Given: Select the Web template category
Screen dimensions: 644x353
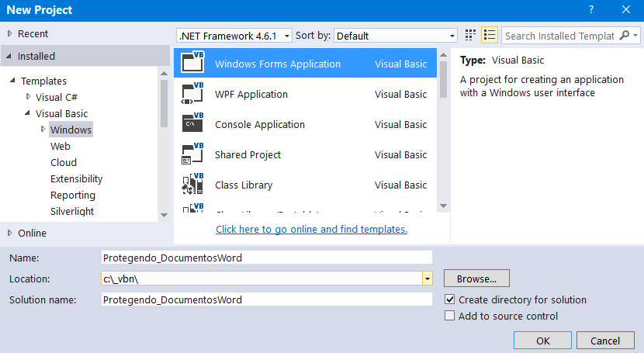Looking at the screenshot, I should pos(61,146).
